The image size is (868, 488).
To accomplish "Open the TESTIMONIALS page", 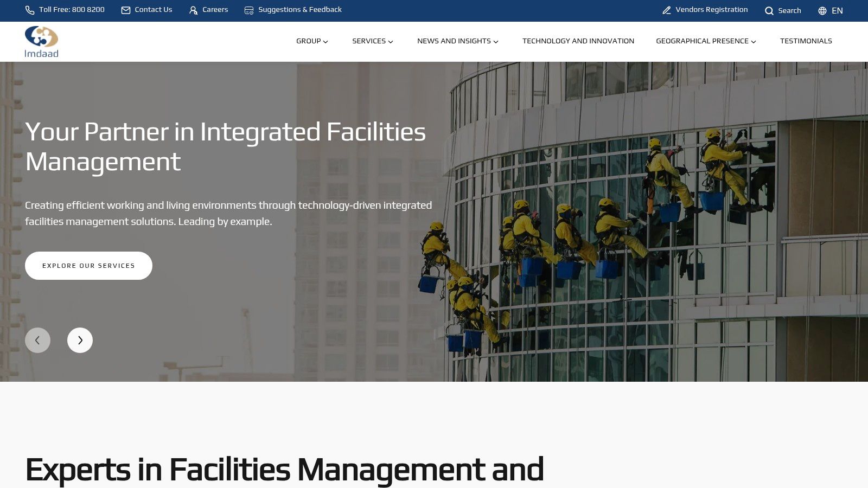I will 806,41.
